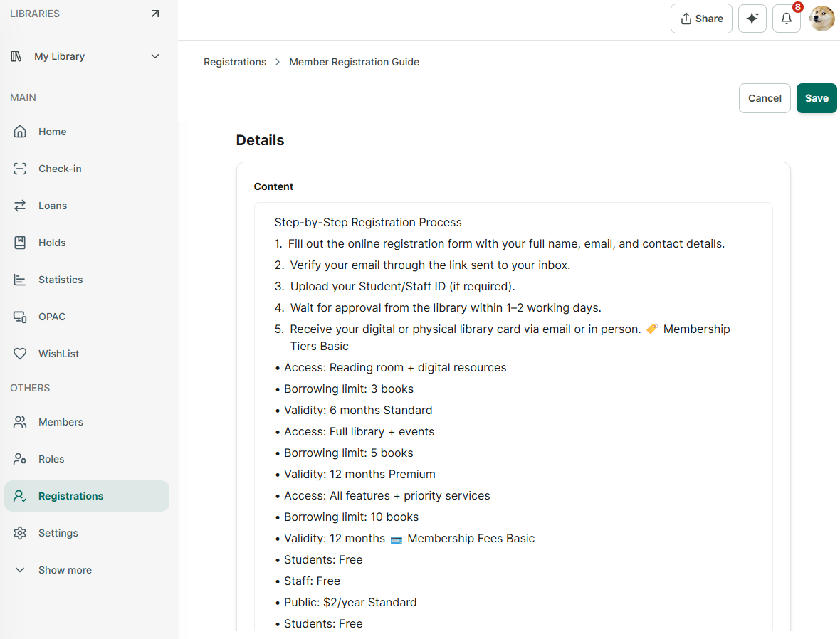
Task: Click the Share button
Action: tap(701, 19)
